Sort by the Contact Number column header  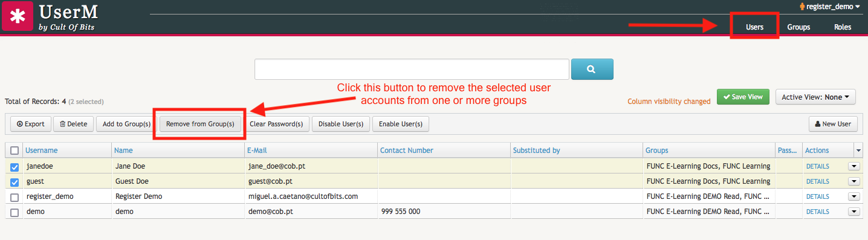point(407,151)
